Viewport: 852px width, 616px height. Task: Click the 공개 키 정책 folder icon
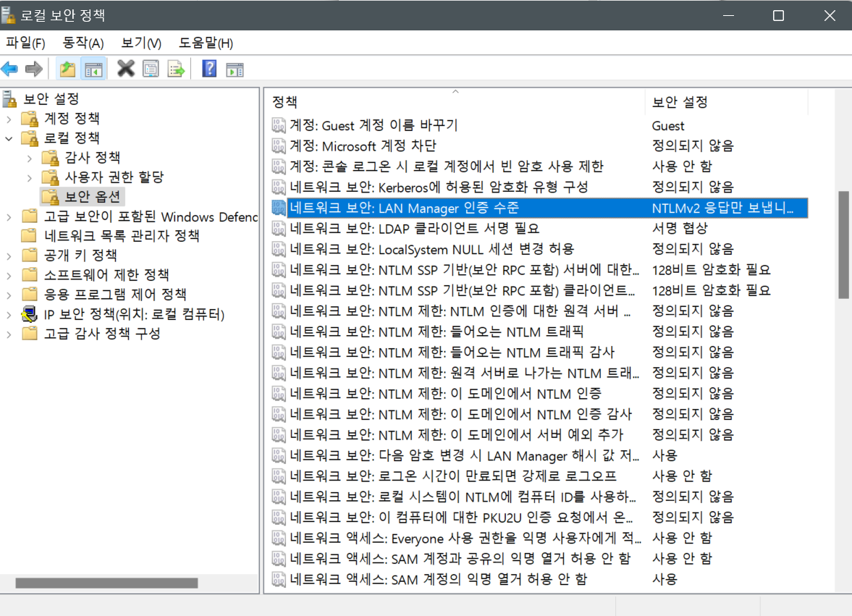[30, 256]
